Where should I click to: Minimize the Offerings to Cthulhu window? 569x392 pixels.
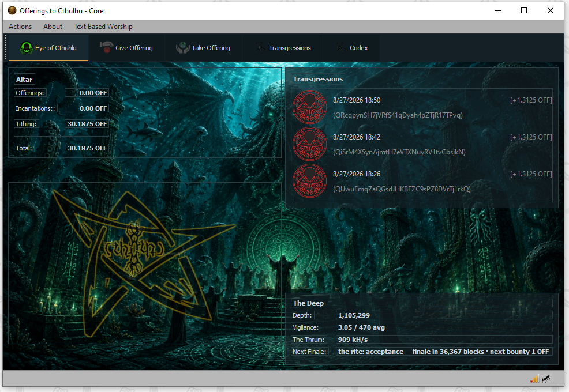(x=498, y=10)
